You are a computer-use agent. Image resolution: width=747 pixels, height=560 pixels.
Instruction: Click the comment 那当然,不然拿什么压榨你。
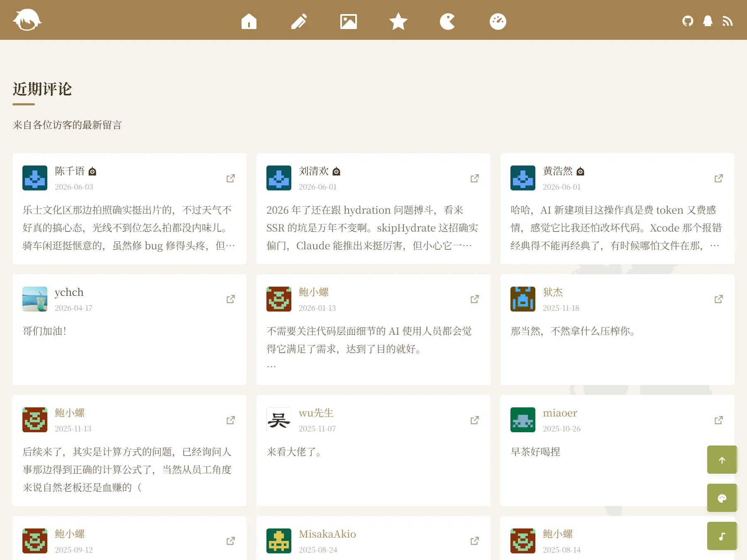pyautogui.click(x=573, y=331)
